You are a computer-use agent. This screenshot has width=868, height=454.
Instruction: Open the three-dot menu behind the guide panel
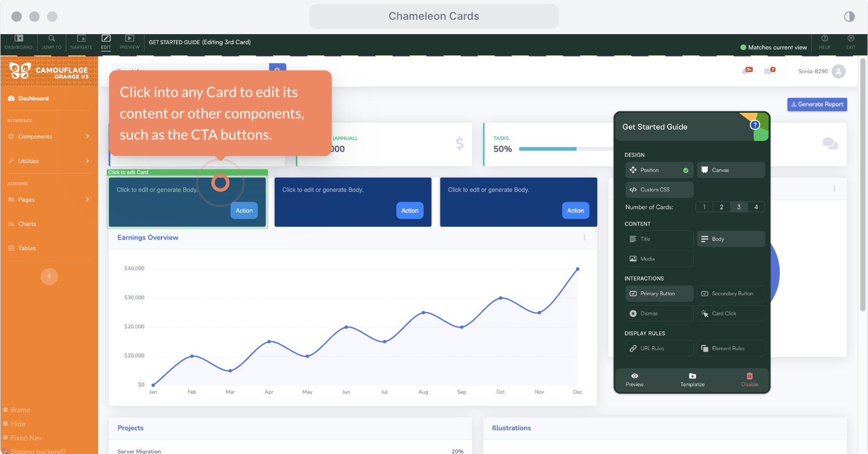point(834,189)
